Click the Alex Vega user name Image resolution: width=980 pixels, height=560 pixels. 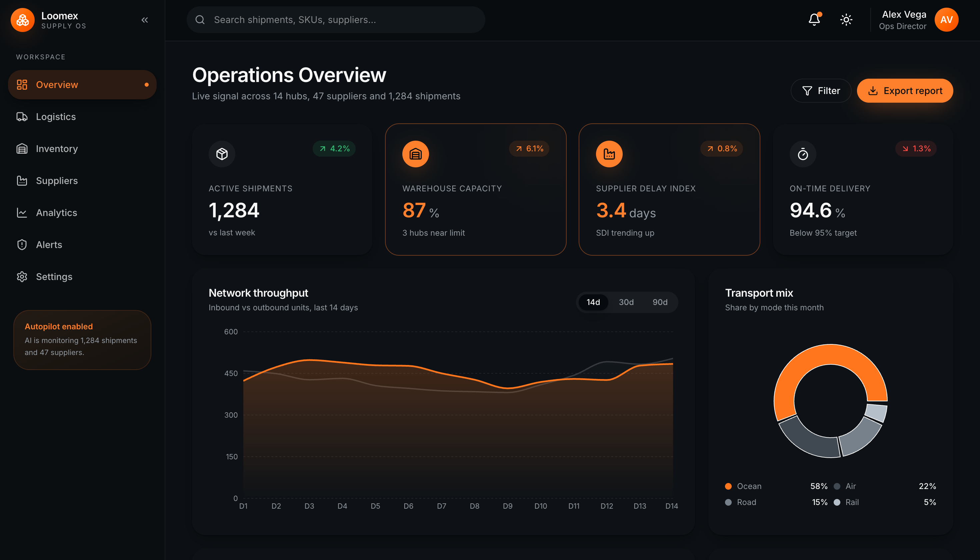pyautogui.click(x=904, y=14)
